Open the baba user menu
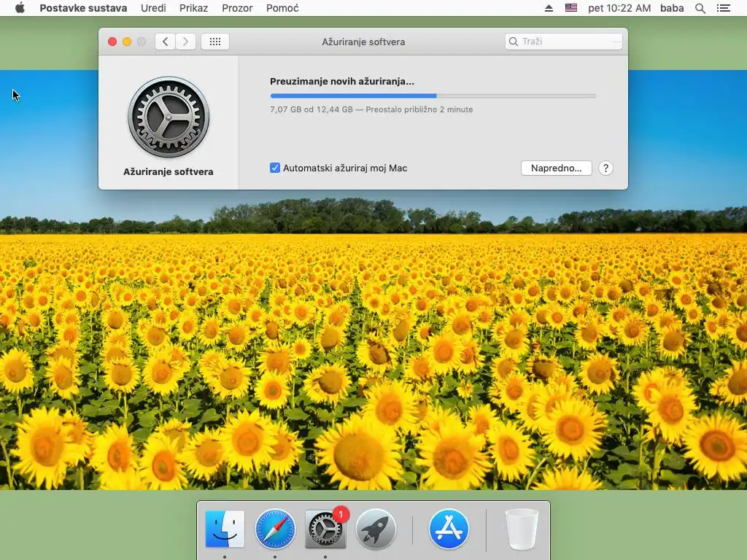Image resolution: width=747 pixels, height=560 pixels. [x=672, y=8]
